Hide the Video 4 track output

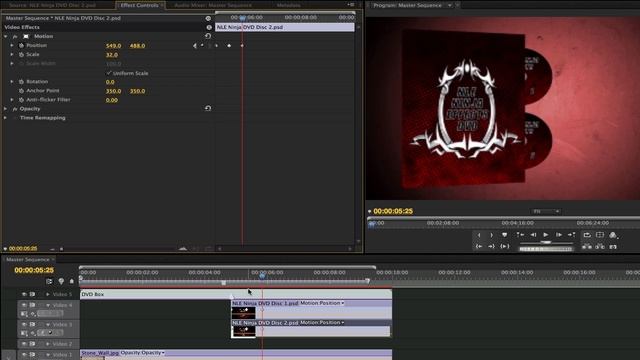coord(24,305)
